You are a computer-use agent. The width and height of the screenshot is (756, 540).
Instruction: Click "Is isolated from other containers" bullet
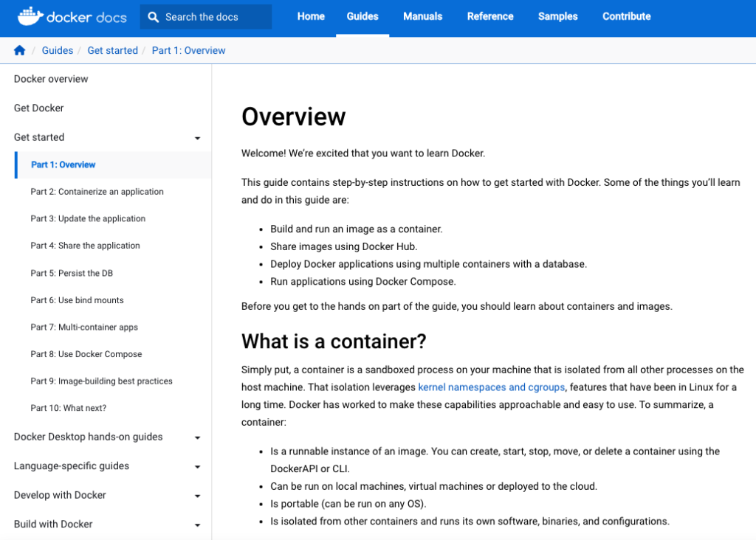(470, 522)
